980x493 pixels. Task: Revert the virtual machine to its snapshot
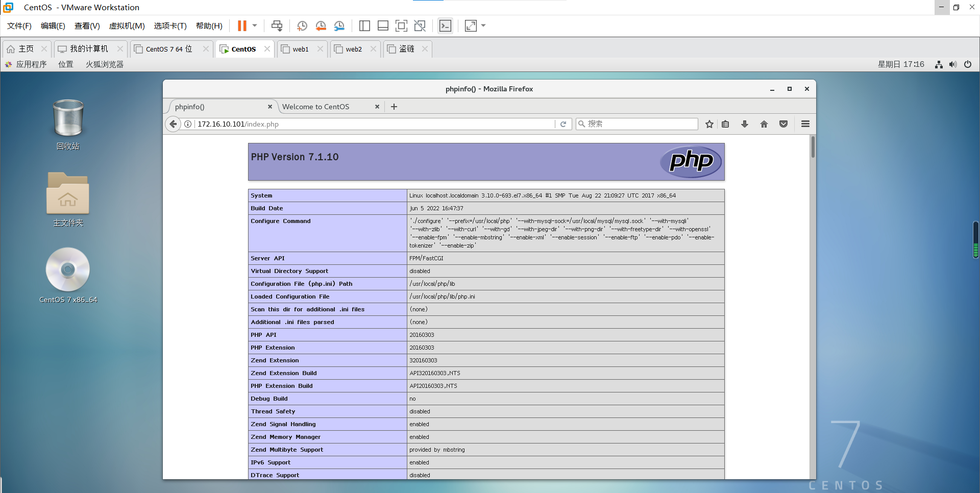(321, 26)
